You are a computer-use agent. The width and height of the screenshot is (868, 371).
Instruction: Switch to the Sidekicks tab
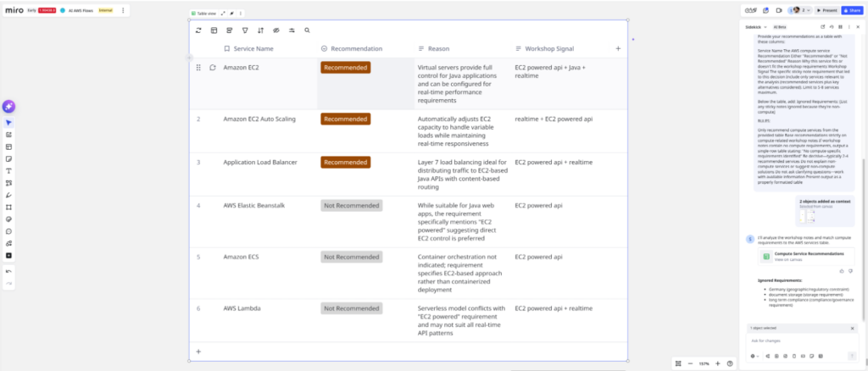click(753, 27)
